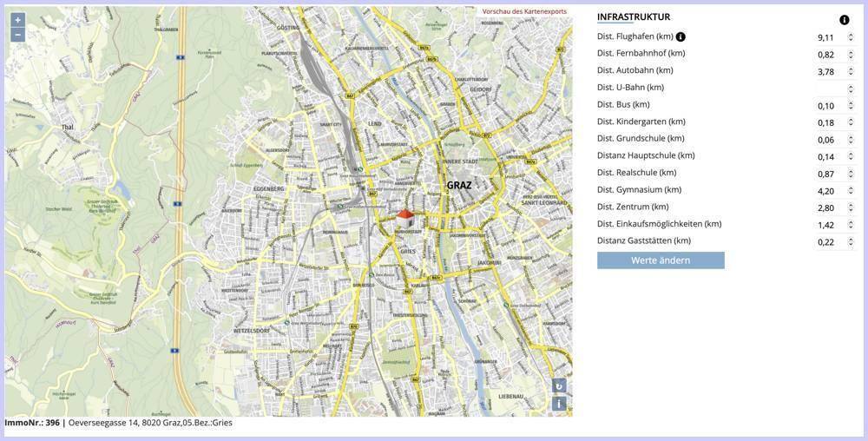Viewport: 868px width, 441px height.
Task: Open info icon next to Infrastruktur heading
Action: point(844,20)
